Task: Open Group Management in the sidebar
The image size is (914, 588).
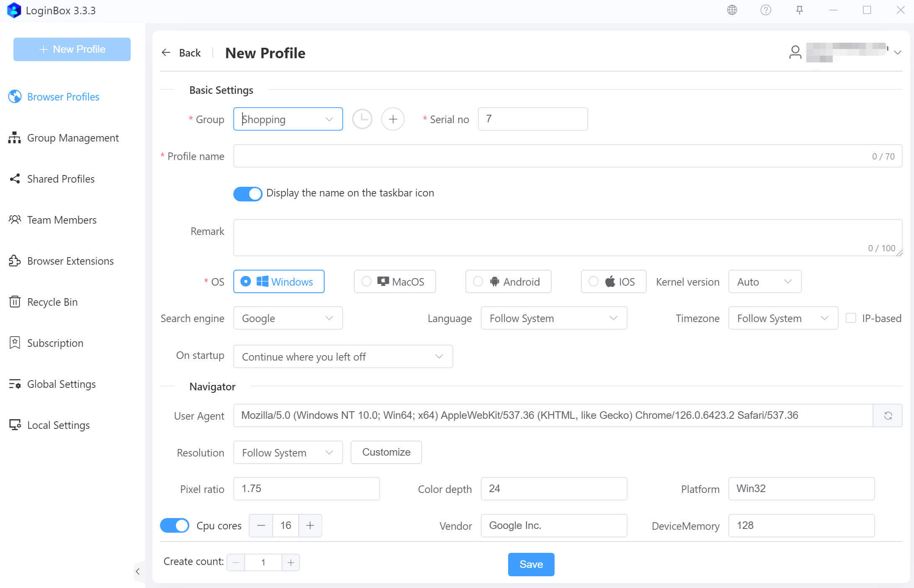Action: (x=73, y=138)
